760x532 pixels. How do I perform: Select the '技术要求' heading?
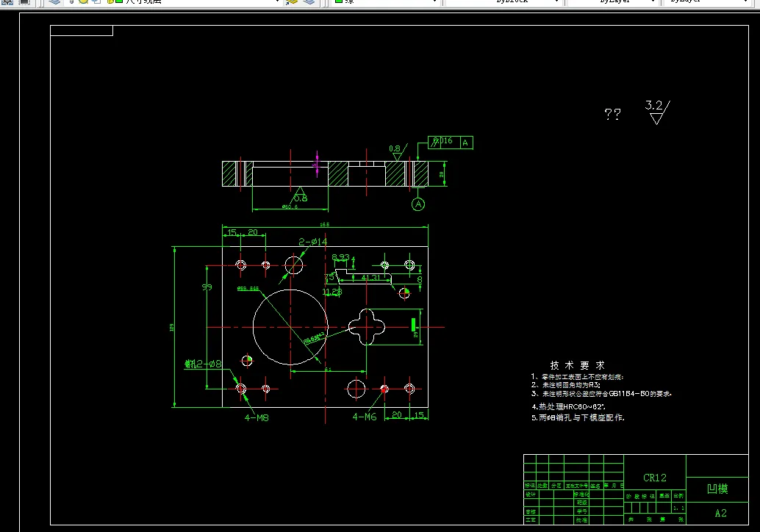pos(577,365)
